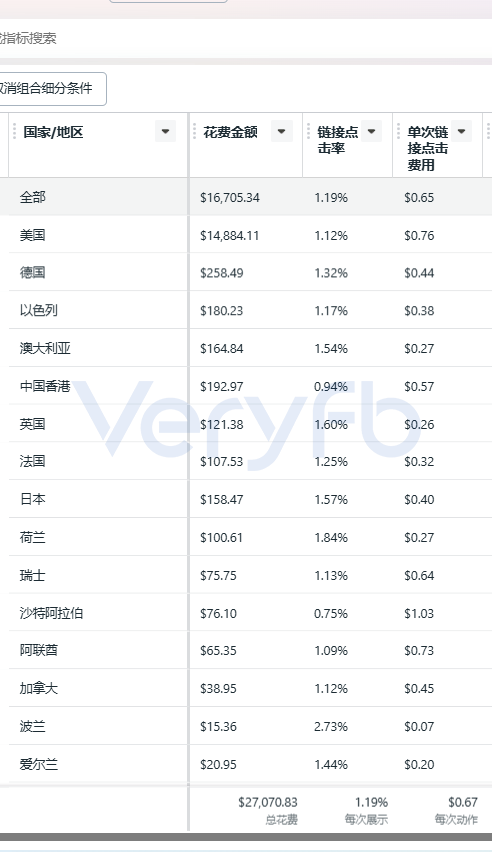Click the 指标搜索 search field

tap(246, 38)
